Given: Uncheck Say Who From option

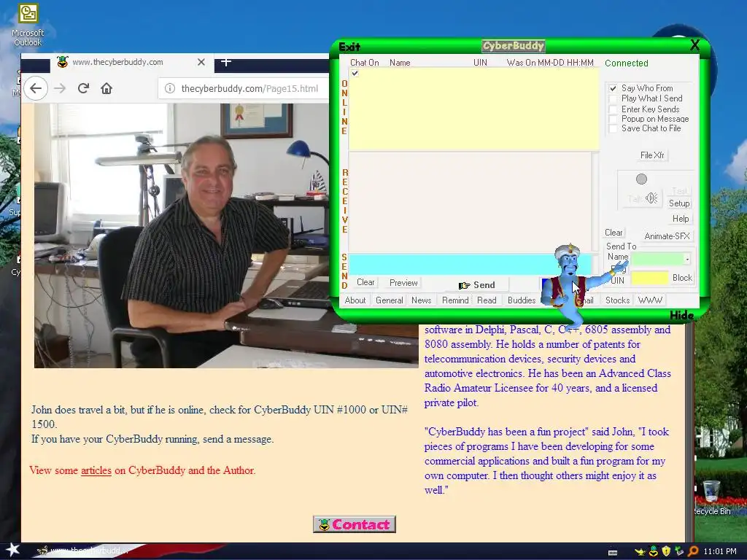Looking at the screenshot, I should [613, 88].
